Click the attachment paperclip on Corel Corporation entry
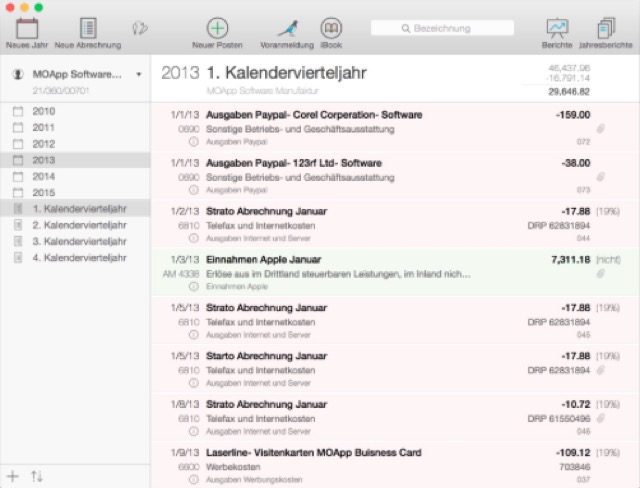The image size is (640, 488). (x=601, y=129)
